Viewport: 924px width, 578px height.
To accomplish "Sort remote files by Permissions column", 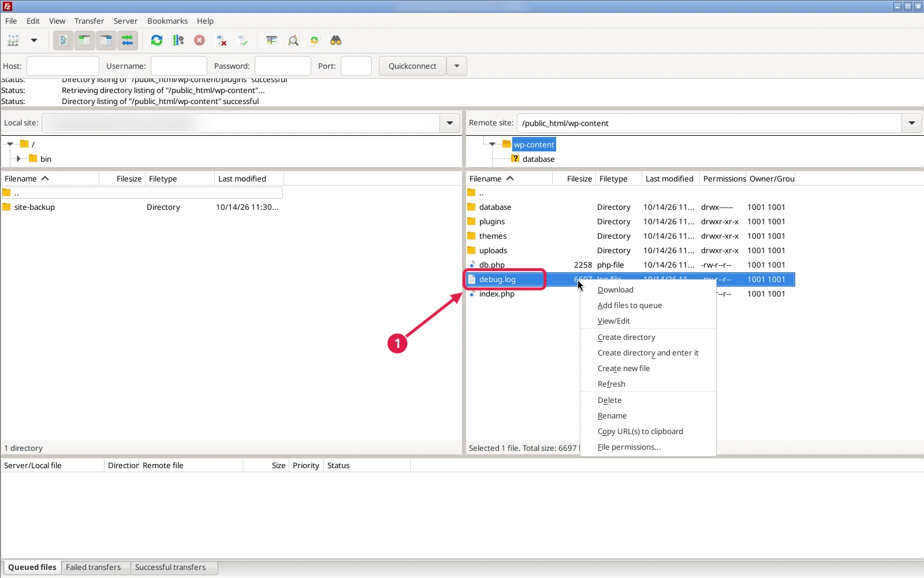I will pos(722,179).
